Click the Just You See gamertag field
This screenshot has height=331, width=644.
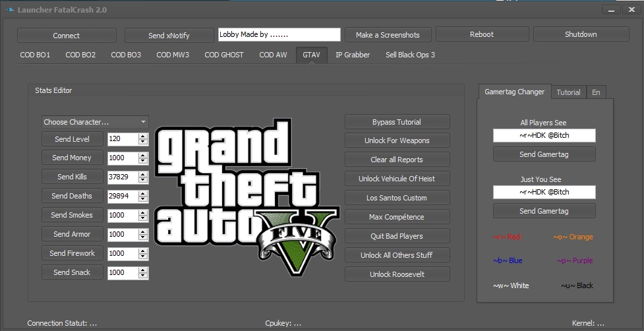[x=544, y=192]
